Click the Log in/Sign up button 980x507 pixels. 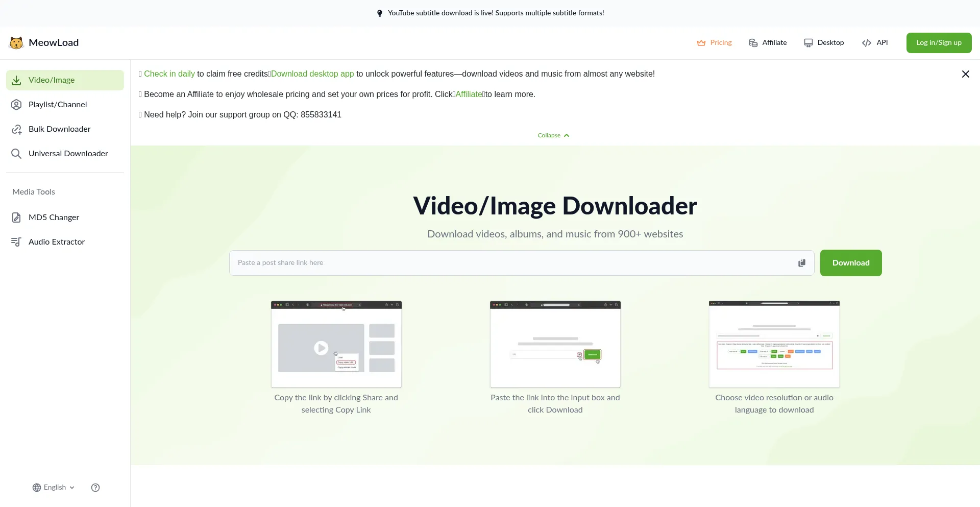pyautogui.click(x=939, y=43)
